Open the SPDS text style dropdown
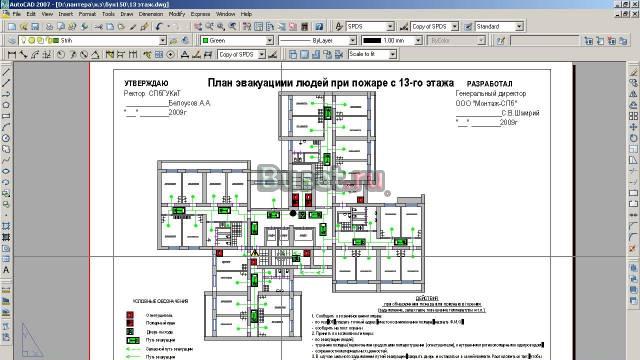This screenshot has width=640, height=360. [390, 27]
